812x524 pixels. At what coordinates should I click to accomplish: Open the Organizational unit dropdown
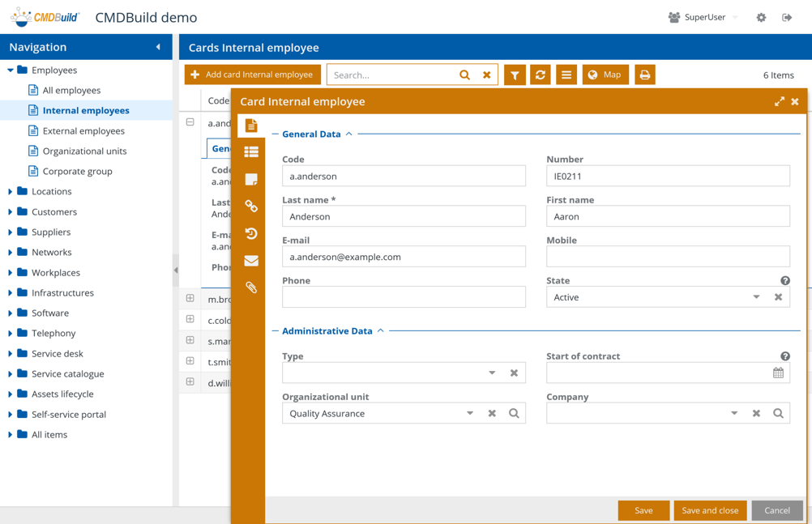point(470,414)
